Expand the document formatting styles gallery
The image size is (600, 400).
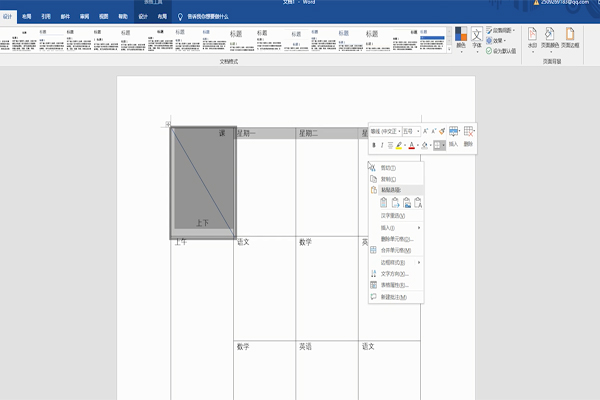pos(449,49)
